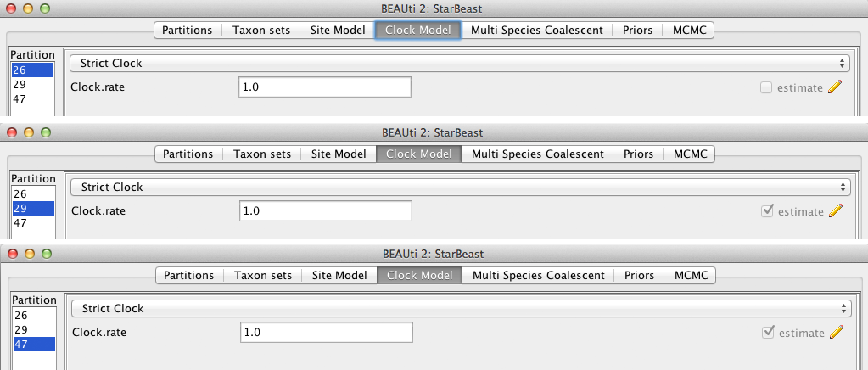This screenshot has width=868, height=370.
Task: Click the pencil edit icon in the top window
Action: [x=835, y=87]
